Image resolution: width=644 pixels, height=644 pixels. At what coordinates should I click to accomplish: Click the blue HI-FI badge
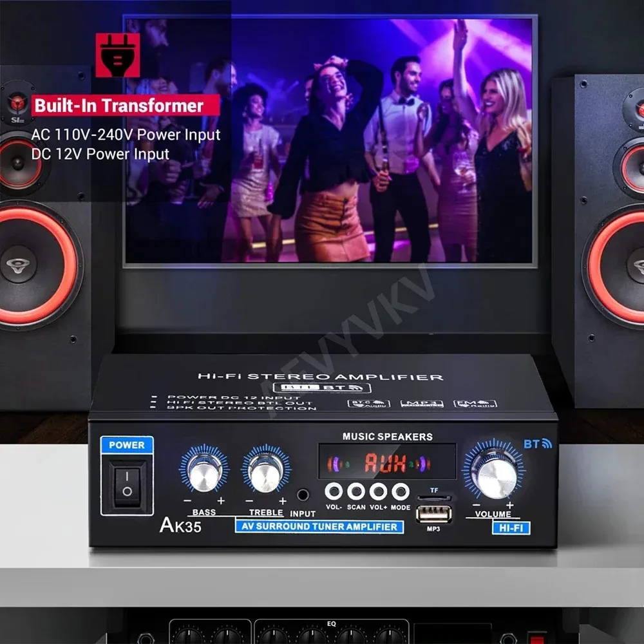(511, 528)
